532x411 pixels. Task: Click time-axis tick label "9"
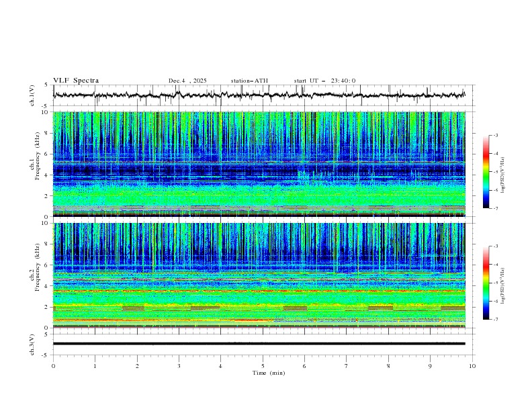[430, 366]
